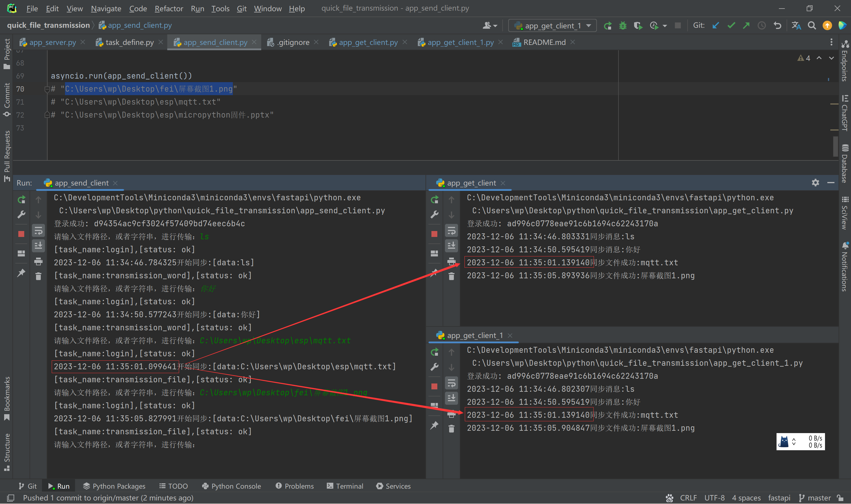Stop the app_send_client process
Viewport: 851px width, 504px height.
pos(21,234)
